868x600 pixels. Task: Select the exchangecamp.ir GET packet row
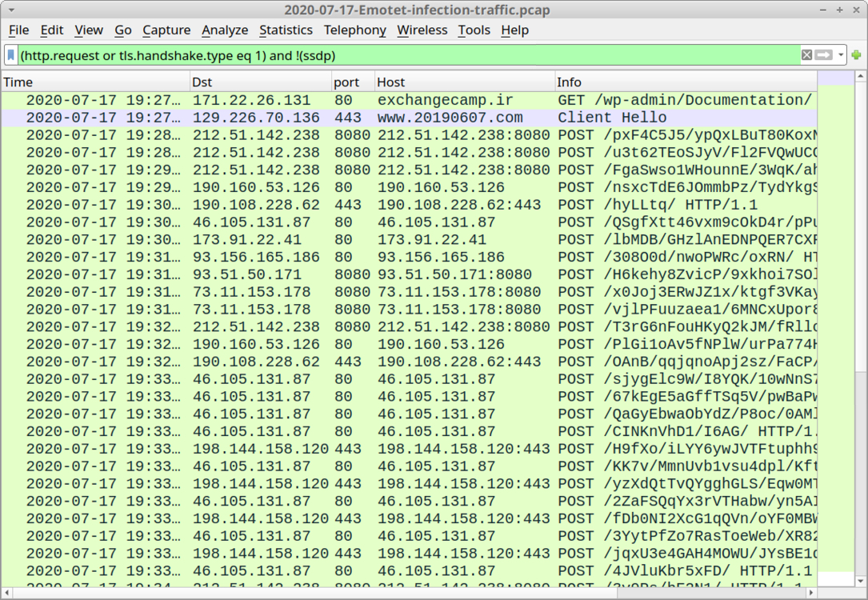pyautogui.click(x=409, y=100)
